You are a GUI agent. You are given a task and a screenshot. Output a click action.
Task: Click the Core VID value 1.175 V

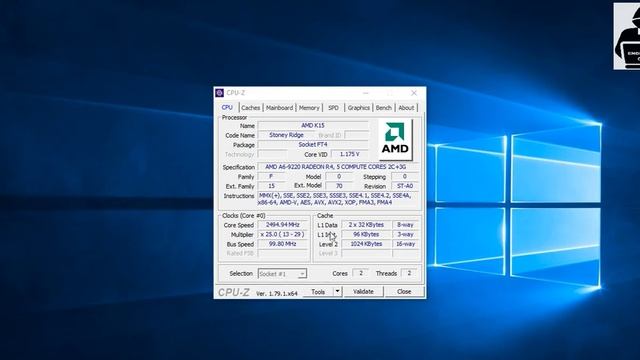pyautogui.click(x=349, y=154)
